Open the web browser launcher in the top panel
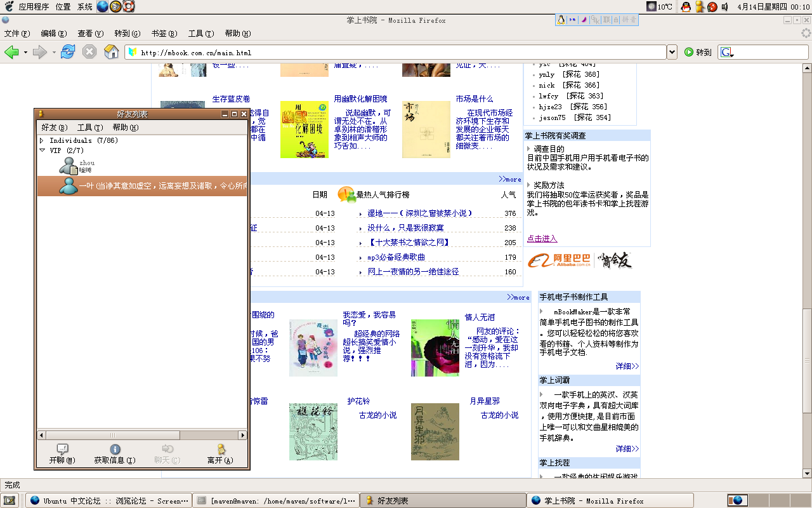Image resolution: width=812 pixels, height=508 pixels. pos(103,6)
